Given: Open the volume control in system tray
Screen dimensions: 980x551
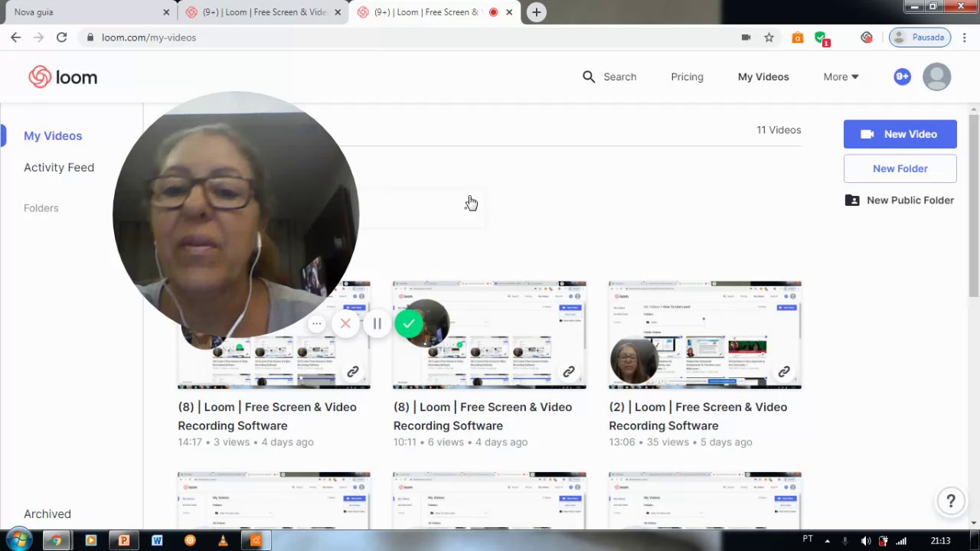Looking at the screenshot, I should (x=866, y=541).
